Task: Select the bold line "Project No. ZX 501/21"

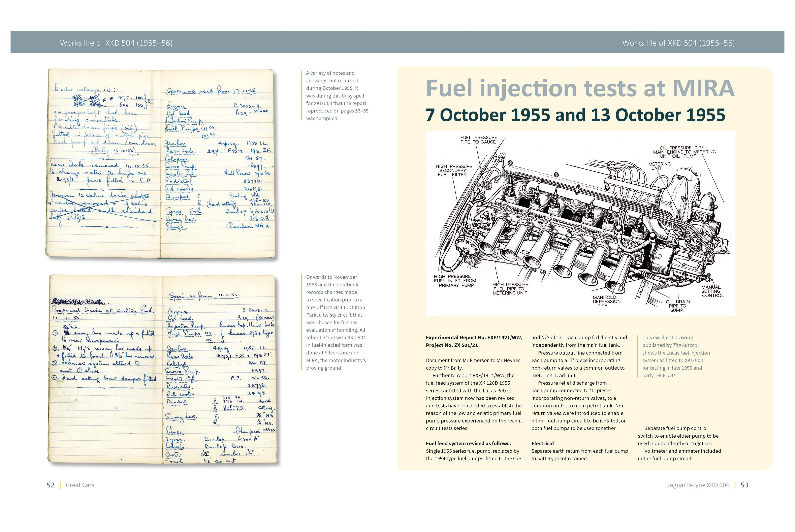Action: (x=452, y=345)
